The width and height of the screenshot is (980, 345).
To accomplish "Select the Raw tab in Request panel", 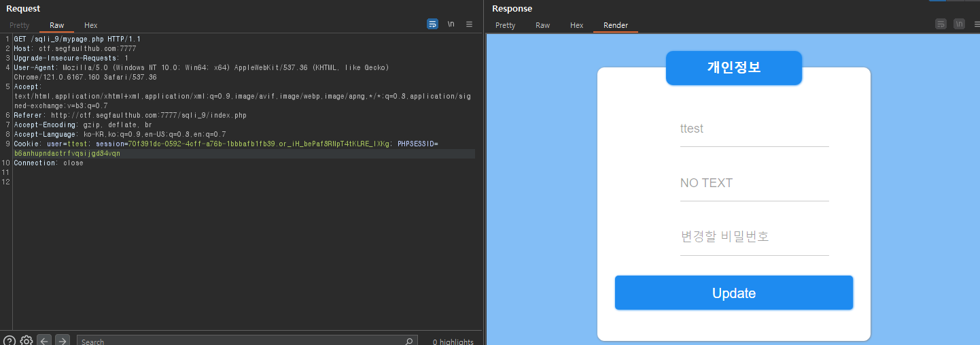I will (57, 25).
